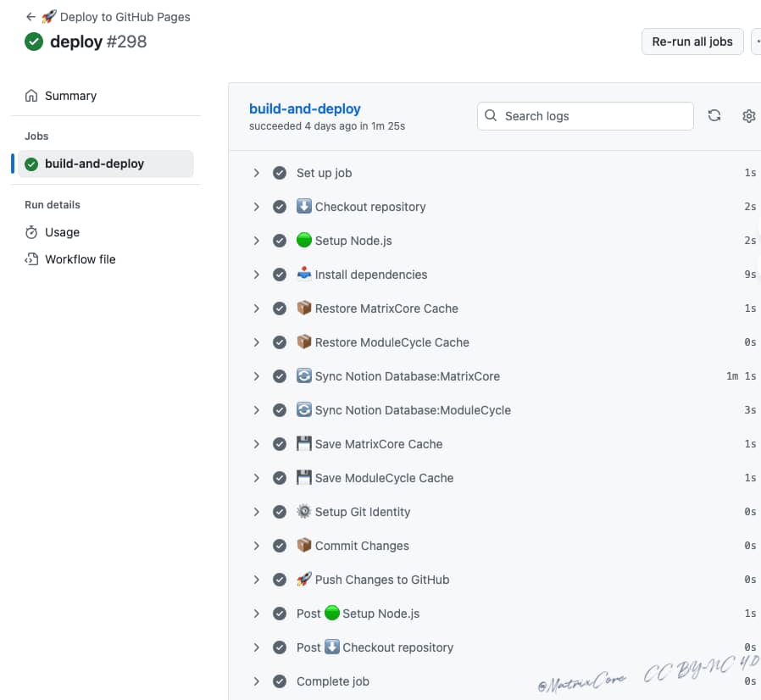
Task: Expand the Install dependencies step
Action: tap(256, 275)
